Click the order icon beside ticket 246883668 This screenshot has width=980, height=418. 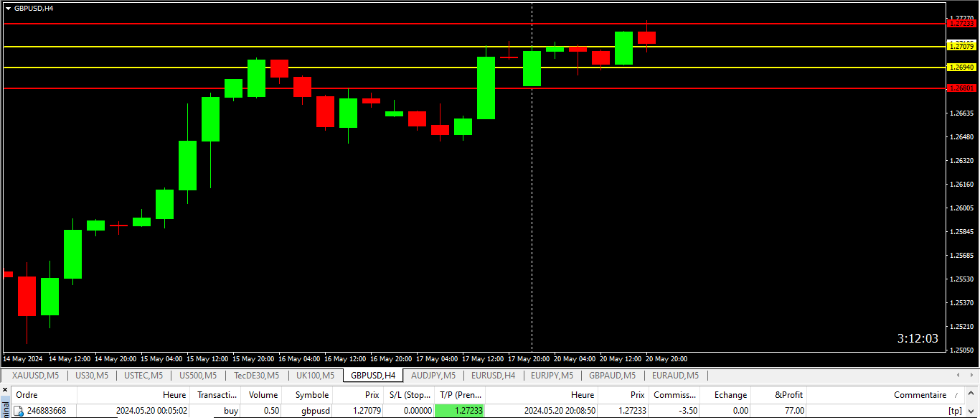[x=19, y=411]
